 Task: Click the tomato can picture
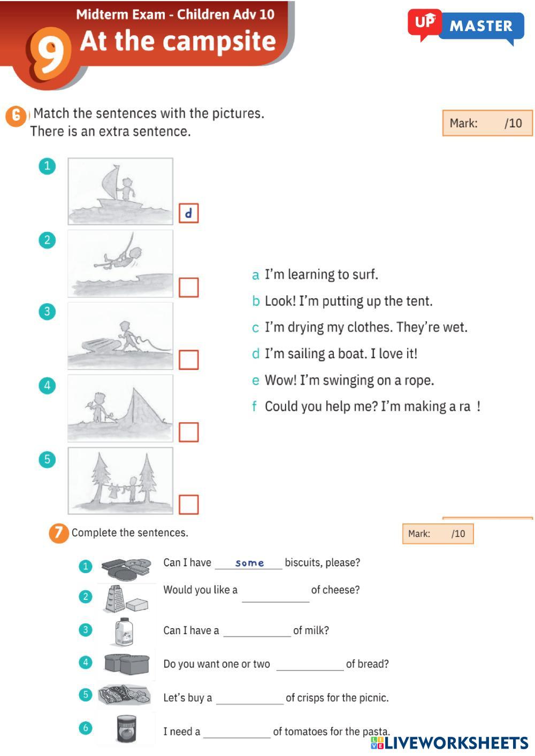click(x=126, y=729)
